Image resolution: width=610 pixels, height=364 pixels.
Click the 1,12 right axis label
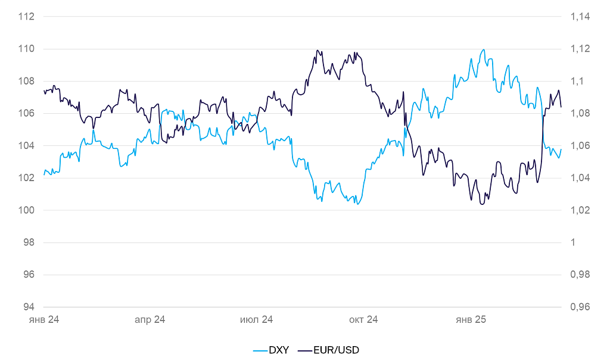[580, 49]
